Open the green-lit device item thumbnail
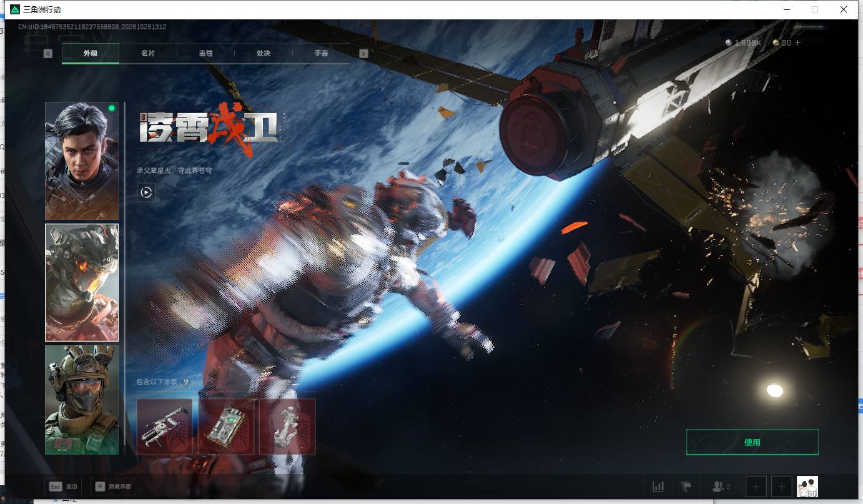Image resolution: width=863 pixels, height=504 pixels. click(226, 427)
